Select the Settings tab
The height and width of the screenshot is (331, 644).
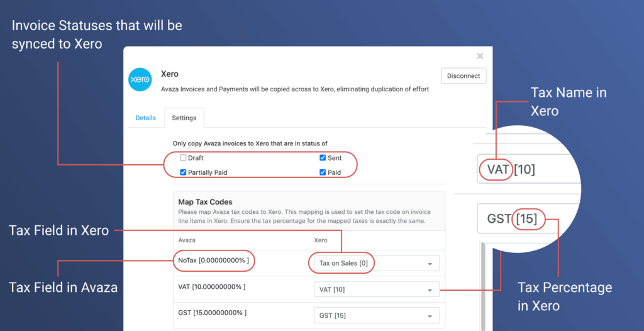184,118
